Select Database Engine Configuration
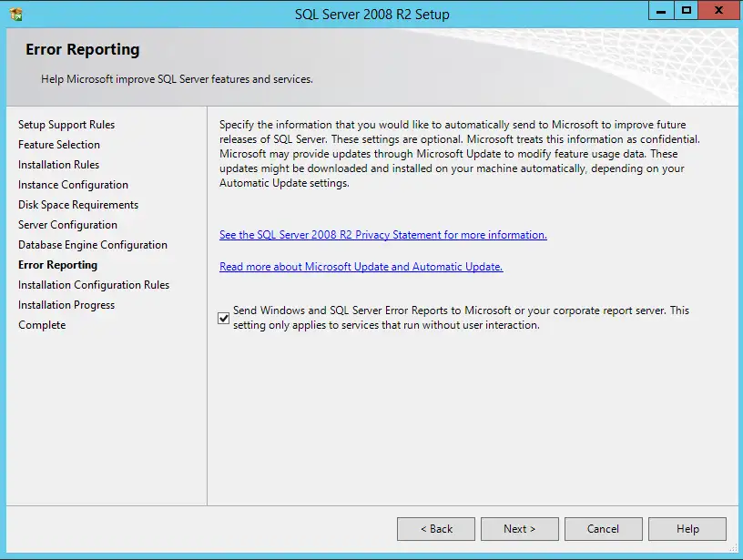This screenshot has width=743, height=560. (92, 245)
